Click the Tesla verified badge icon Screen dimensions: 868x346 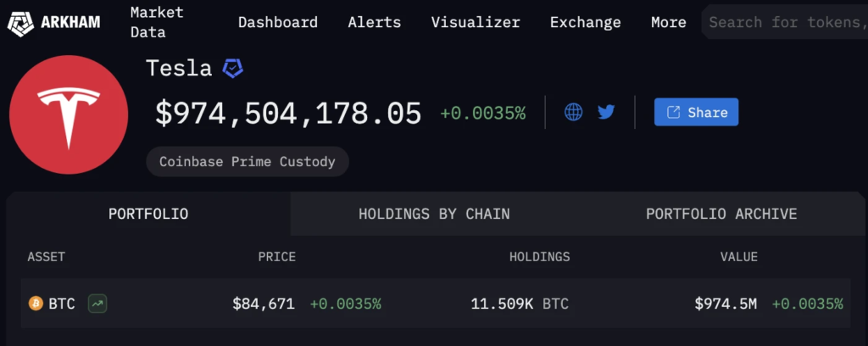click(x=232, y=69)
